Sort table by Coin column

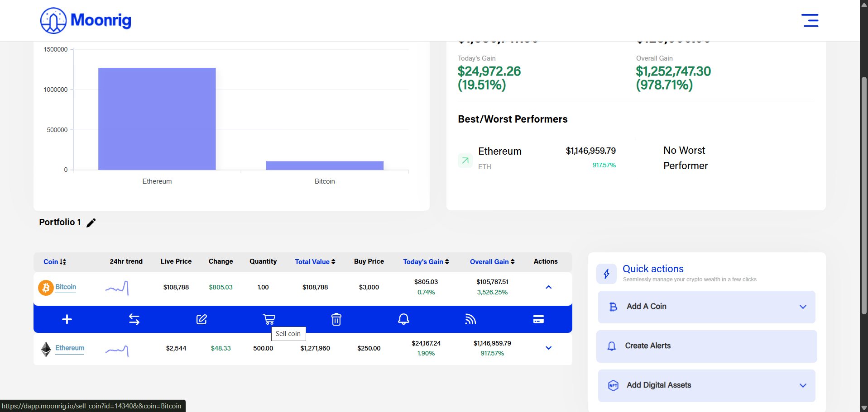55,262
